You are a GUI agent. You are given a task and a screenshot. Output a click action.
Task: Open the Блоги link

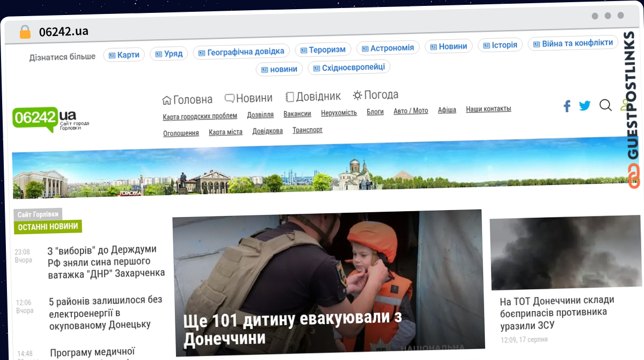pos(375,112)
